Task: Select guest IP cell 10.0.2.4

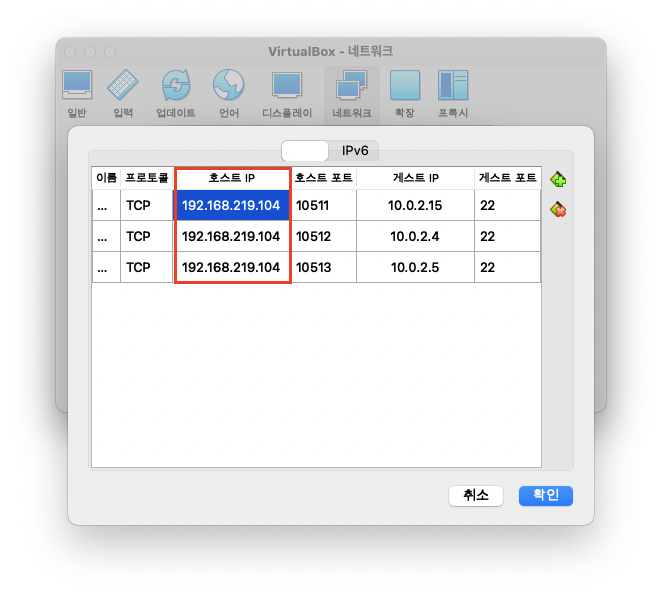Action: coord(415,236)
